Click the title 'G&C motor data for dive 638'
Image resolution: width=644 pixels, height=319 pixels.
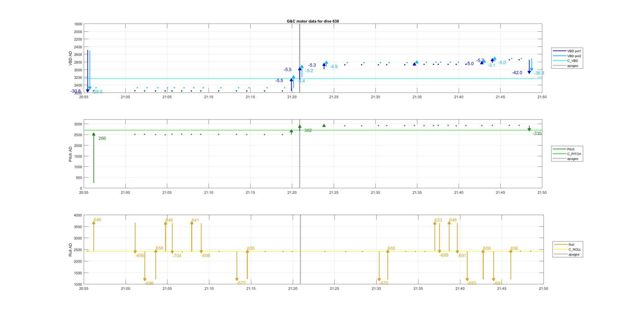[x=313, y=21]
